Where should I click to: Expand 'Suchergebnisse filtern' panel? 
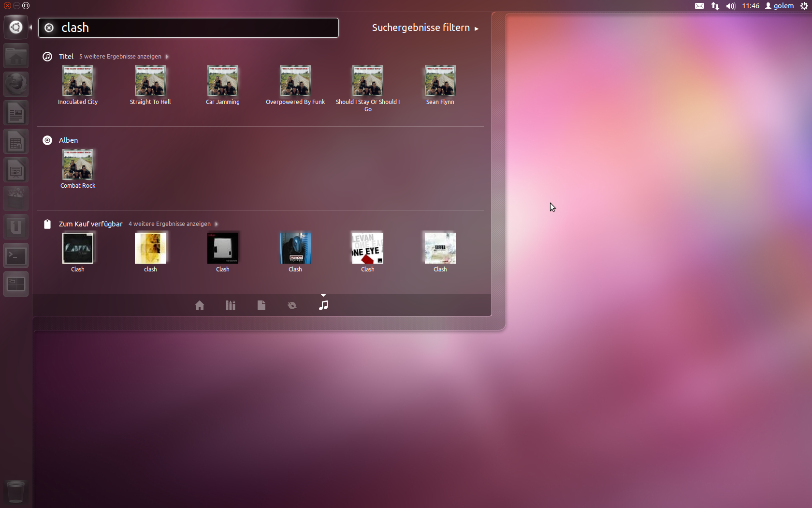(x=425, y=28)
